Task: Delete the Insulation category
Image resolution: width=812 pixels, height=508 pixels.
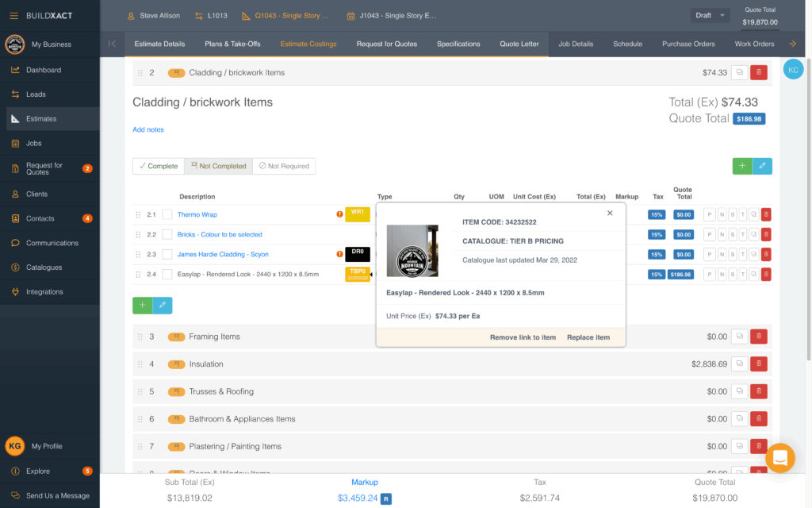Action: pos(759,364)
